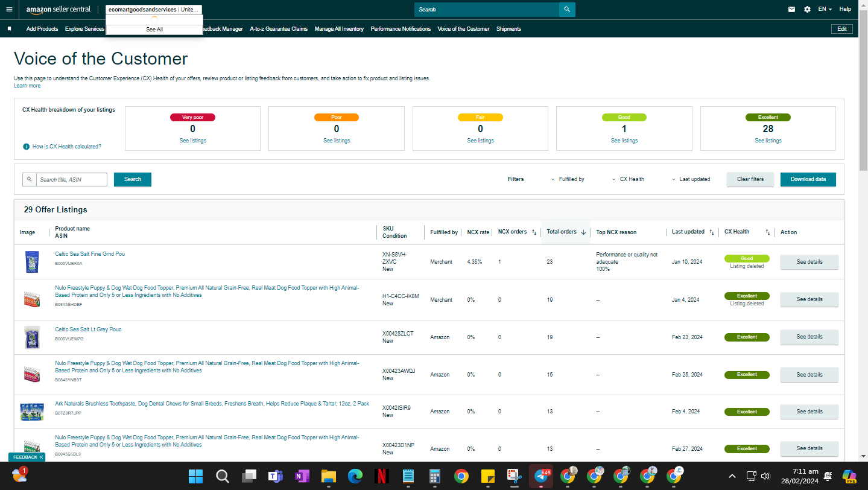
Task: Open Telegram from taskbar
Action: click(x=541, y=476)
